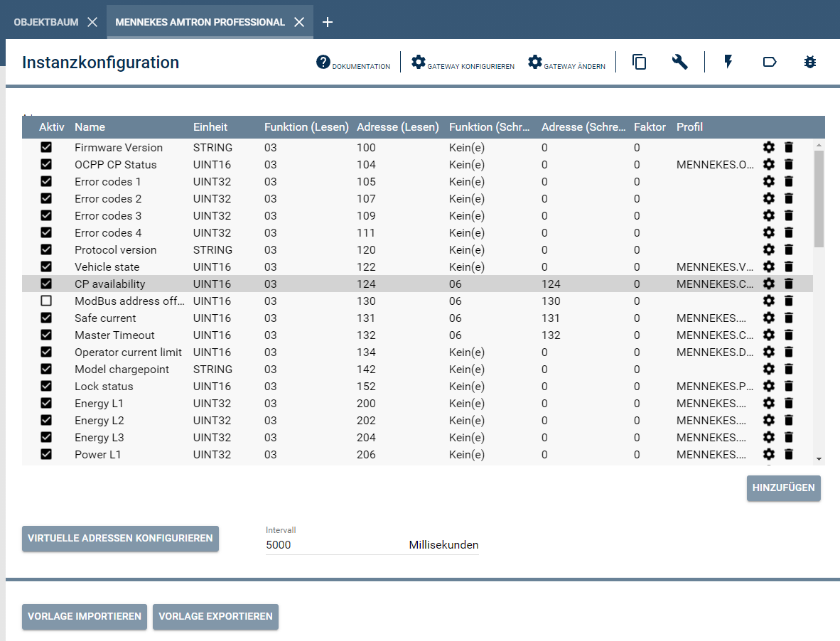840x641 pixels.
Task: Click Gateway konfigurieren gear icon
Action: (419, 62)
